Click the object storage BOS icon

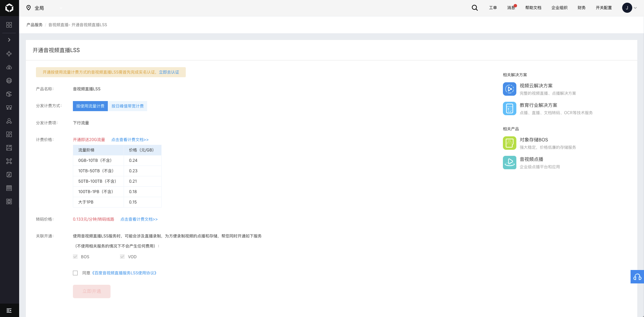click(509, 143)
